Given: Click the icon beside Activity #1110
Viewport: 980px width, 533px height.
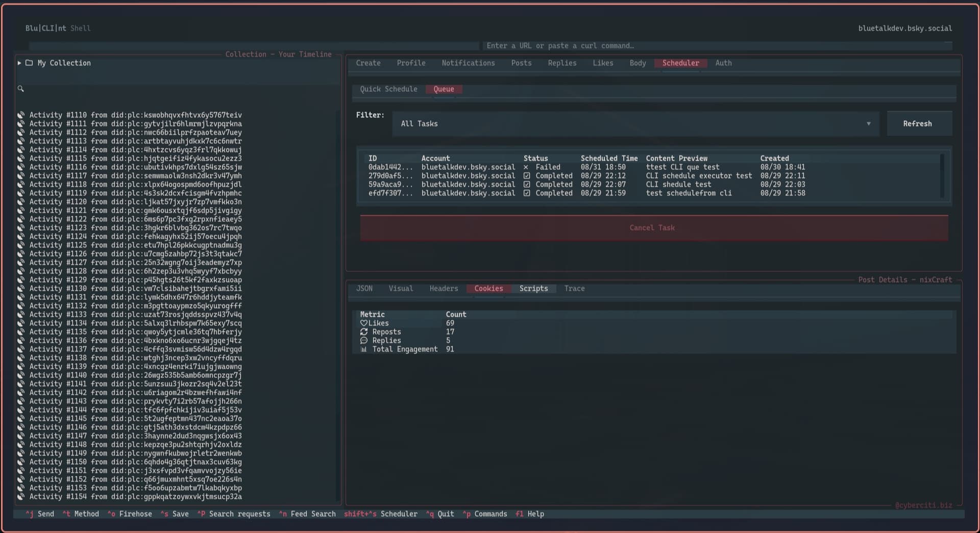Looking at the screenshot, I should click(21, 115).
